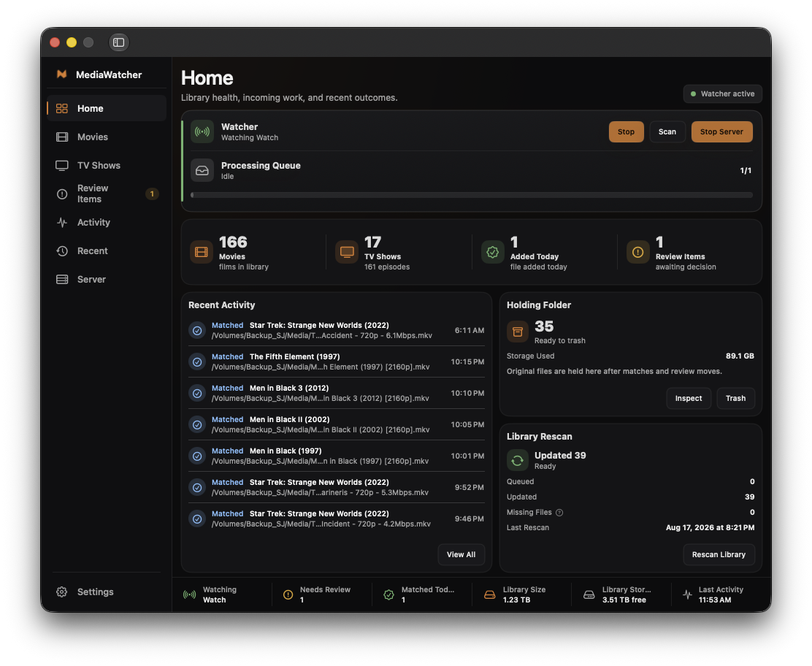Click the Library Rescan refresh arrows icon

(x=517, y=460)
